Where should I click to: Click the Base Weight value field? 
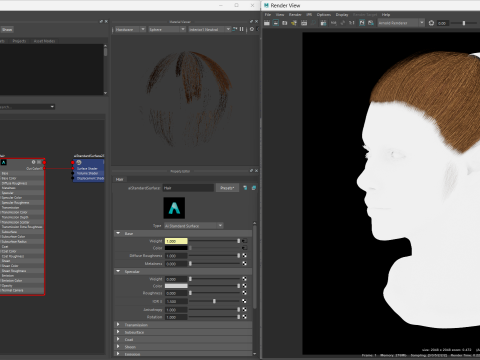coord(176,241)
